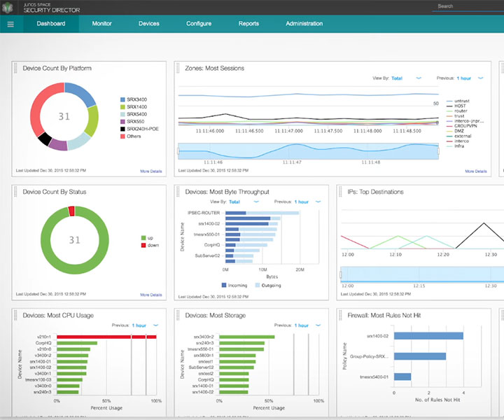Switch to the Monitor tab
The image size is (504, 420).
[x=101, y=24]
